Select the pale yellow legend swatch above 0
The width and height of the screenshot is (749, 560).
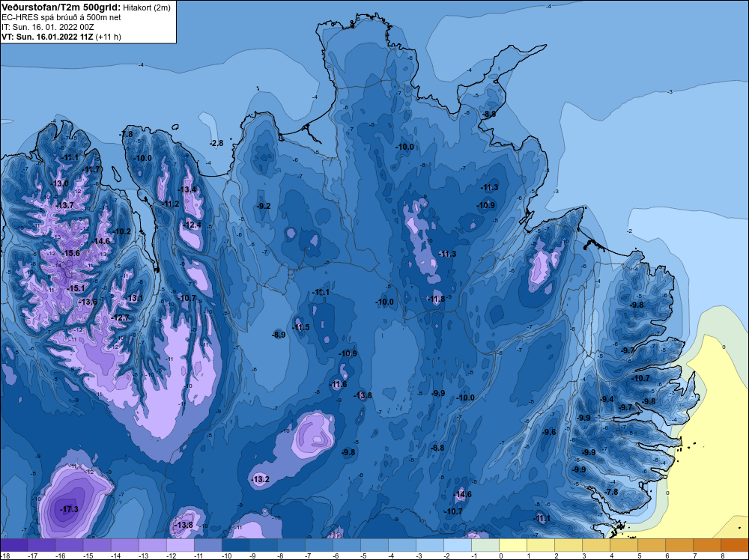[x=513, y=545]
